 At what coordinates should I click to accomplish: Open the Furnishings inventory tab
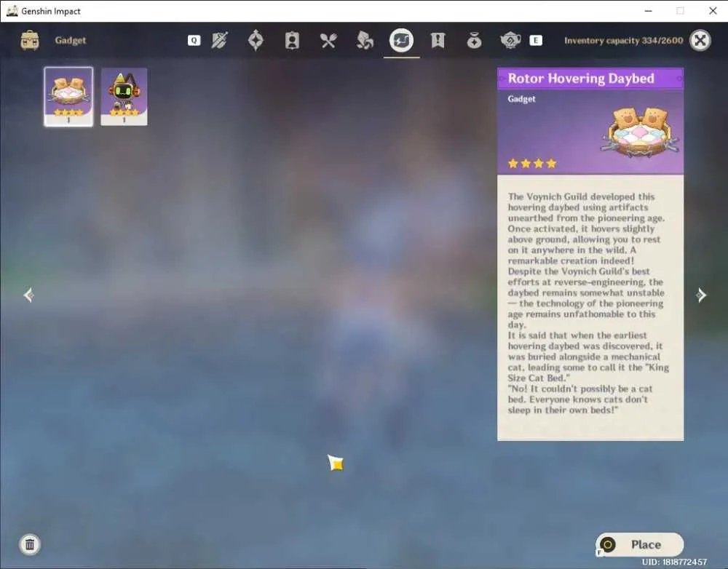coord(510,40)
